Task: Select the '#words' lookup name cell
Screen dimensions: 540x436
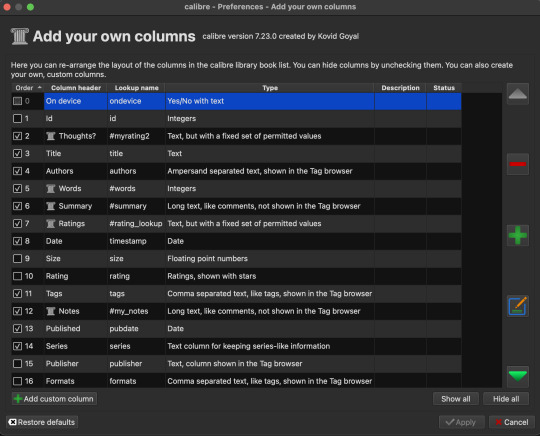Action: click(136, 189)
